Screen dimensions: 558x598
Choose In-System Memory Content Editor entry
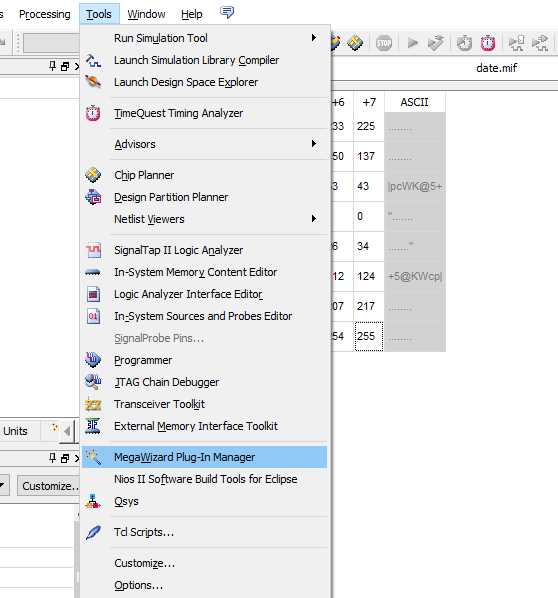(x=204, y=272)
